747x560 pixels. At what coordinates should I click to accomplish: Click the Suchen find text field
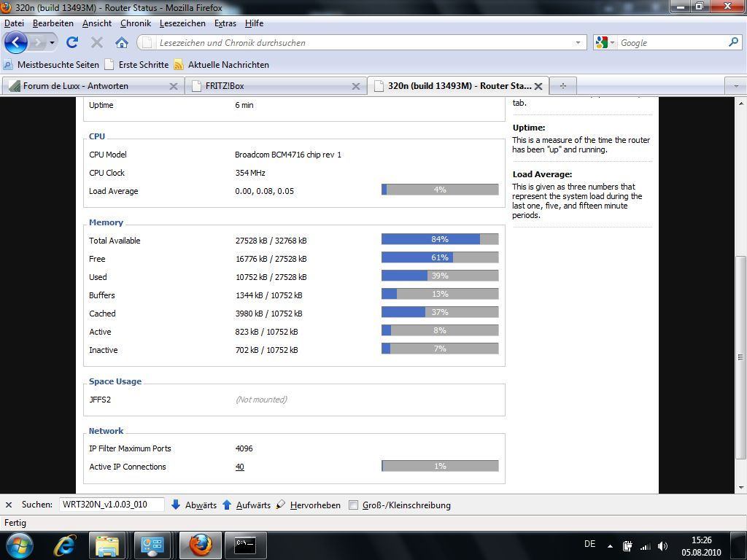coord(112,505)
